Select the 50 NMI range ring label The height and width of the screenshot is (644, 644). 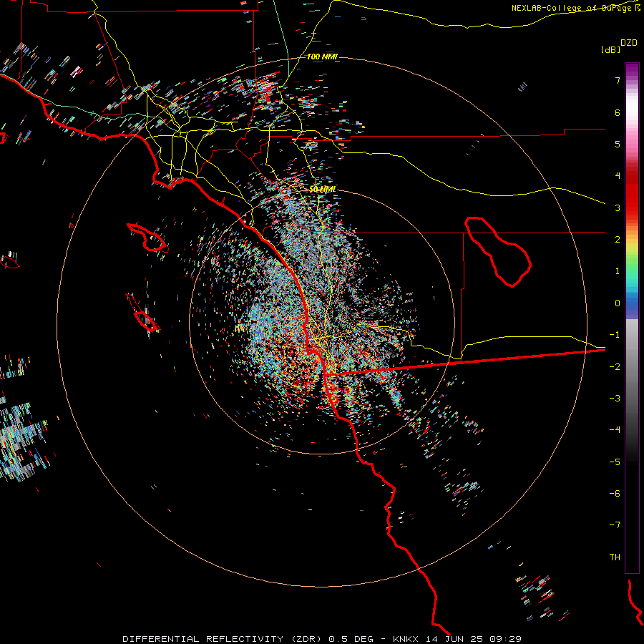point(322,189)
